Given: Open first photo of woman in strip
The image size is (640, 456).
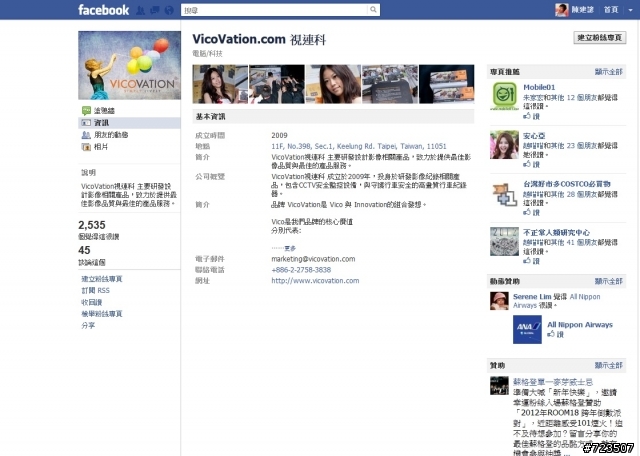Looking at the screenshot, I should (220, 84).
